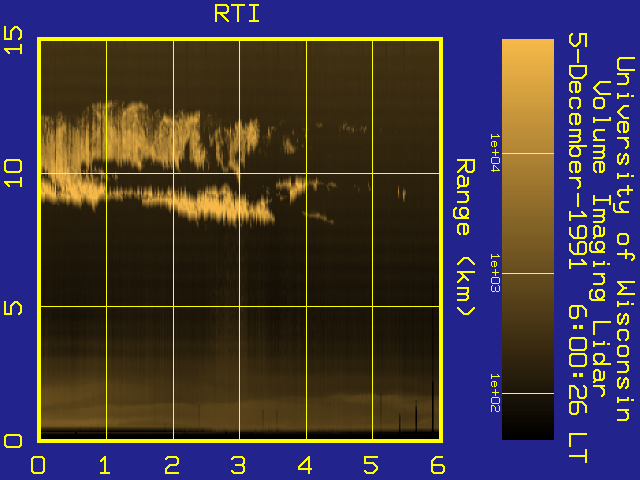Click the range axis label 15
Screen dimensions: 640x480
[13, 40]
